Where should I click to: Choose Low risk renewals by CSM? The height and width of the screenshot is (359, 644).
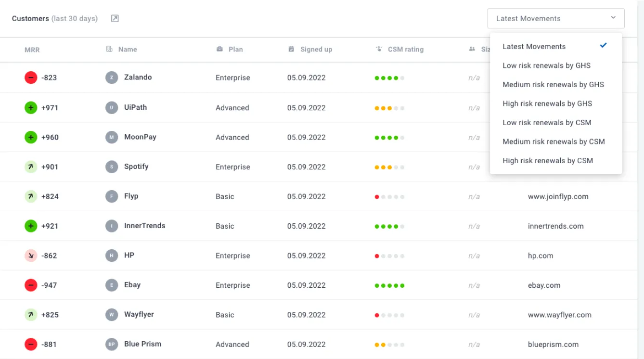[x=556, y=123]
